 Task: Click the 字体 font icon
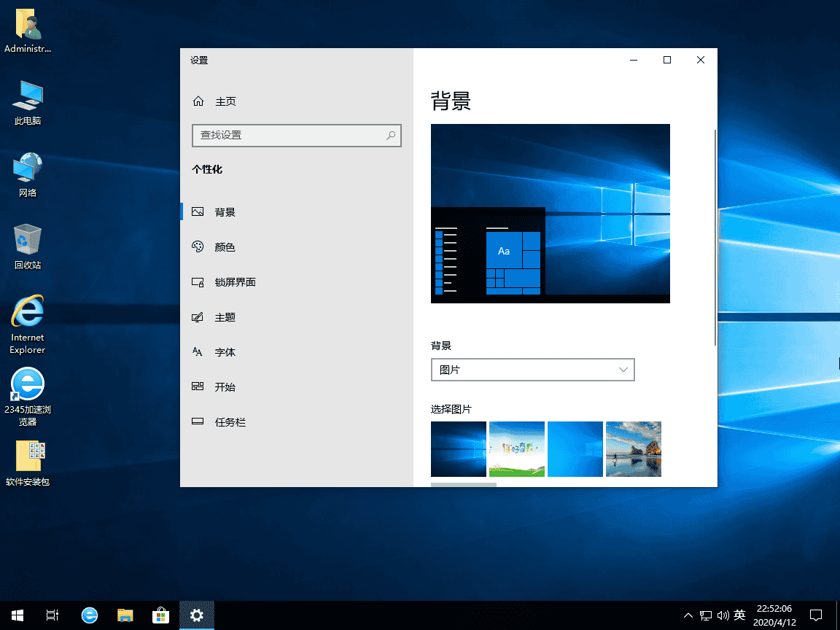click(198, 352)
